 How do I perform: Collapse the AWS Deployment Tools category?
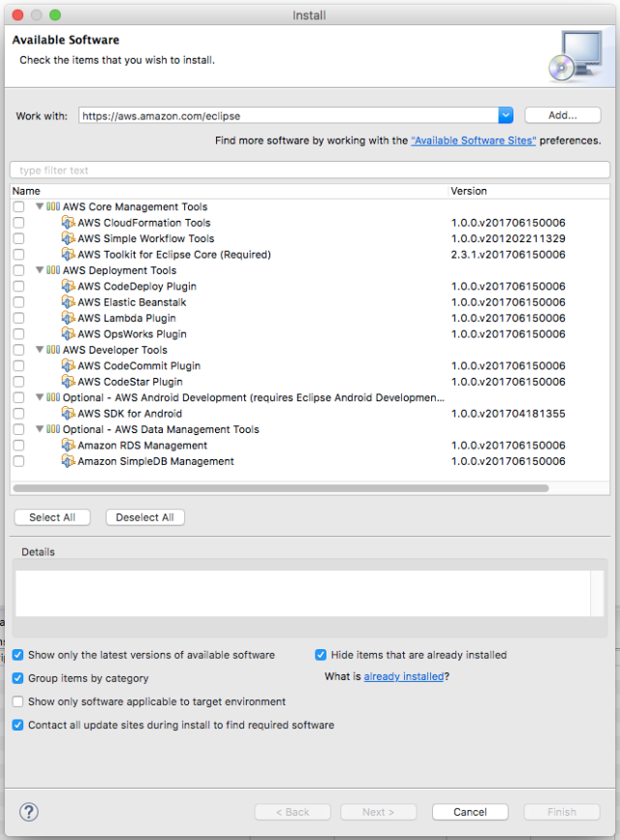pos(39,270)
